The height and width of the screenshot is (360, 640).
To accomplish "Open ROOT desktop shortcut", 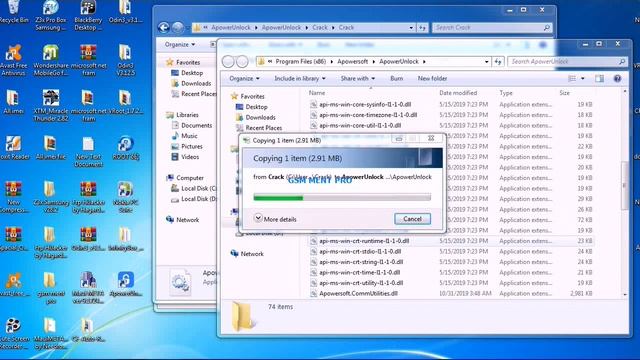I will (x=125, y=148).
